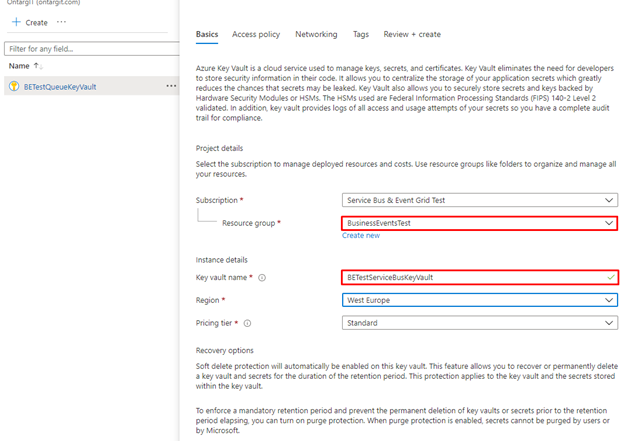This screenshot has width=624, height=441.
Task: Click the Recovery options heading
Action: click(x=224, y=351)
